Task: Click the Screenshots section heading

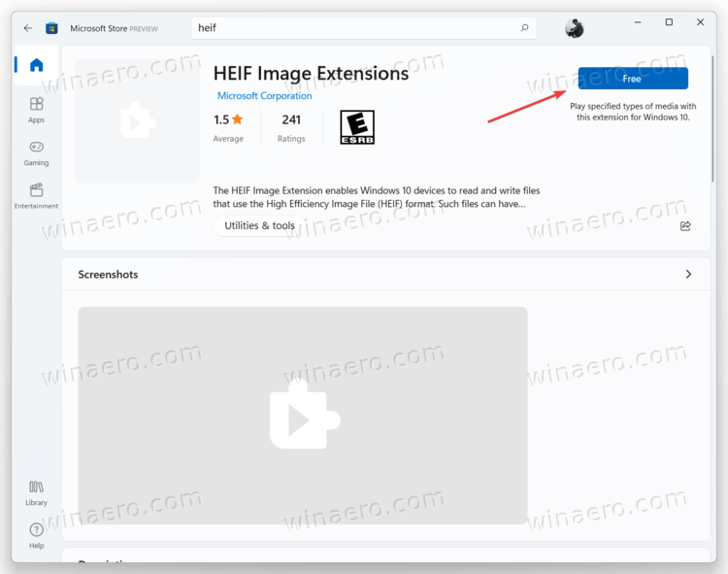Action: (x=108, y=275)
